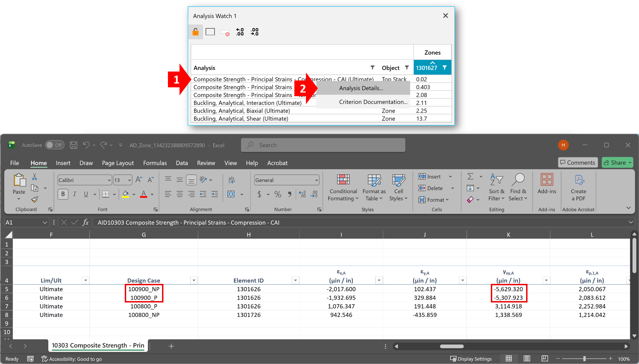
Task: Filter the 1301627 zone column
Action: [445, 67]
